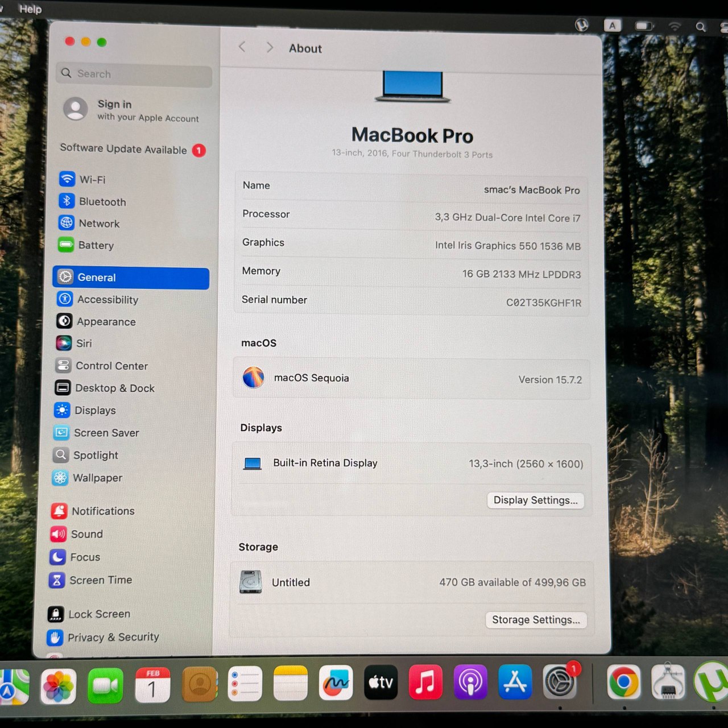Open Wi-Fi settings in the sidebar
Viewport: 728px width, 728px height.
[93, 179]
